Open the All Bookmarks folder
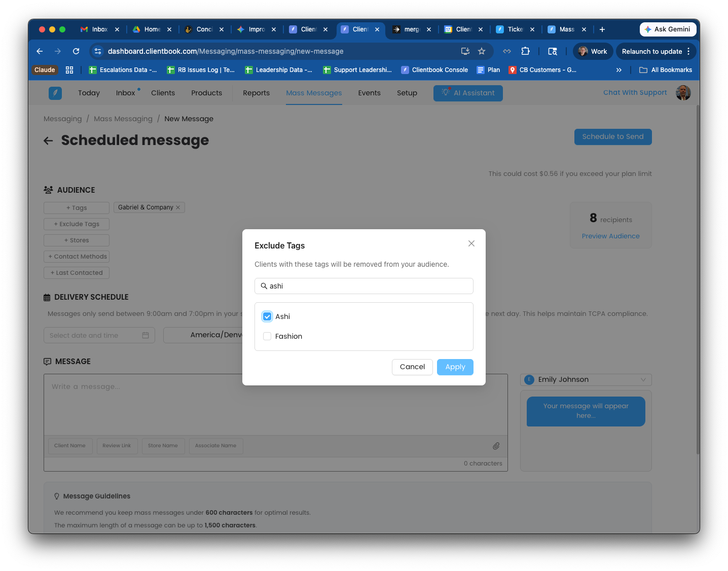 (x=666, y=70)
